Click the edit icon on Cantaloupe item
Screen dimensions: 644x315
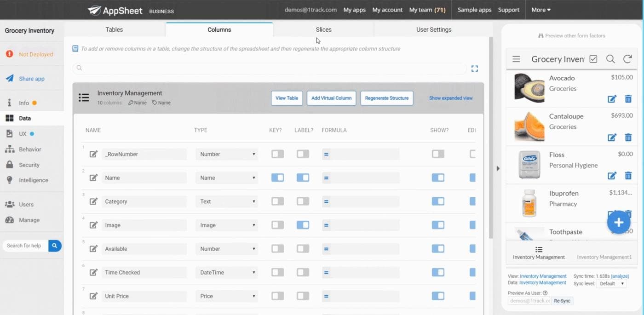coord(612,137)
